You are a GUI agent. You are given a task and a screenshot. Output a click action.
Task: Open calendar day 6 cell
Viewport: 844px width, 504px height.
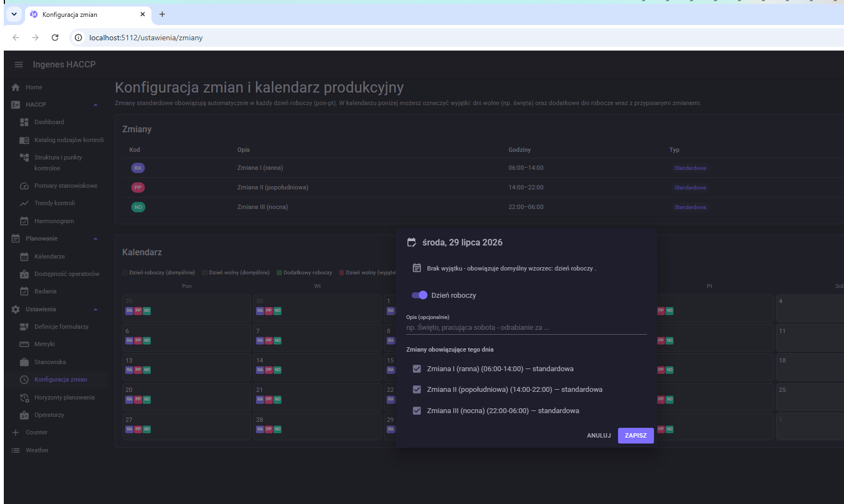(x=186, y=337)
